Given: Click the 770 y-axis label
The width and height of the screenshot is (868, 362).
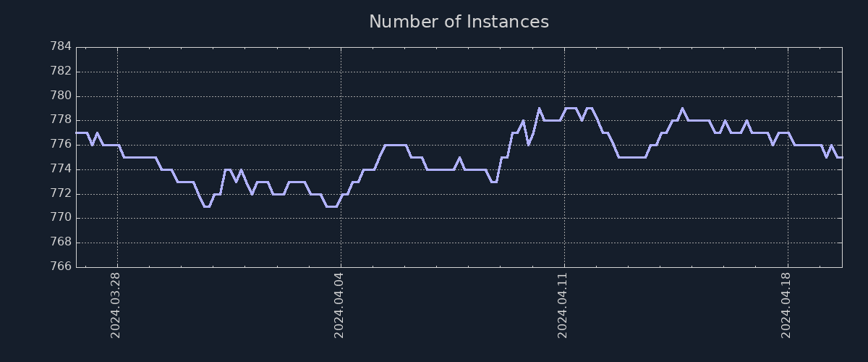Looking at the screenshot, I should [x=61, y=218].
